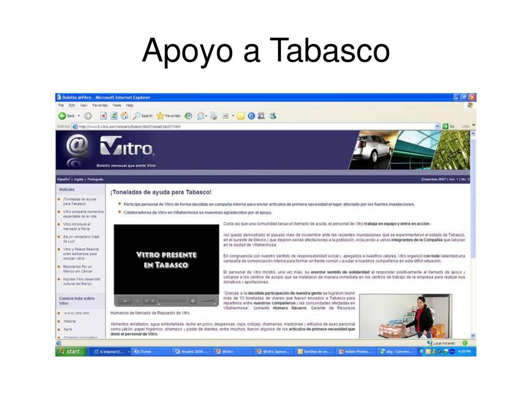Go to the Home page icon
This screenshot has height=399, width=532.
(x=125, y=116)
